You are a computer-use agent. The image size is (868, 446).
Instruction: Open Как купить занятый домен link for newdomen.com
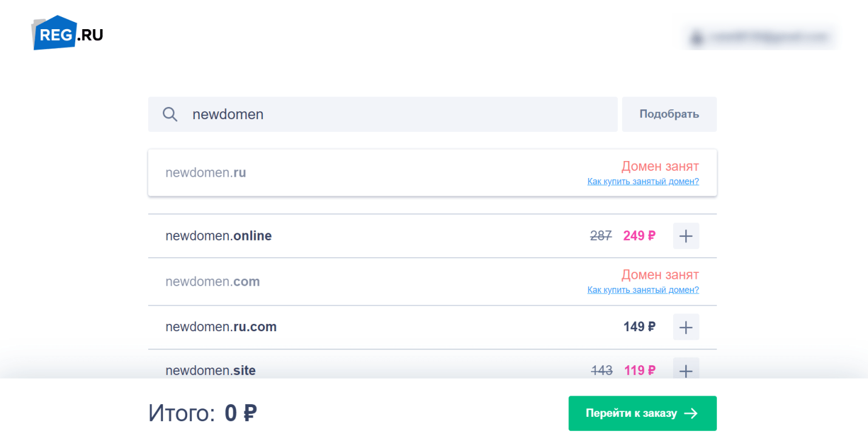click(643, 290)
